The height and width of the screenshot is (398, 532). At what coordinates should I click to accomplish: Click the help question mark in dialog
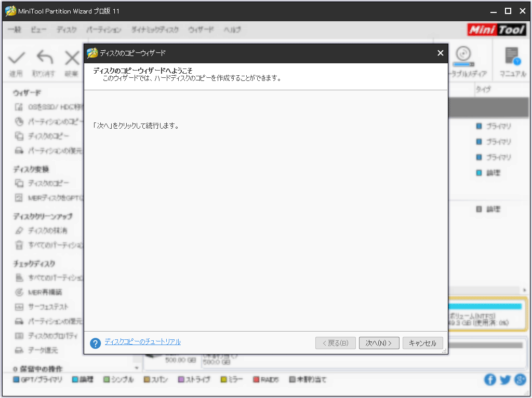tap(95, 343)
